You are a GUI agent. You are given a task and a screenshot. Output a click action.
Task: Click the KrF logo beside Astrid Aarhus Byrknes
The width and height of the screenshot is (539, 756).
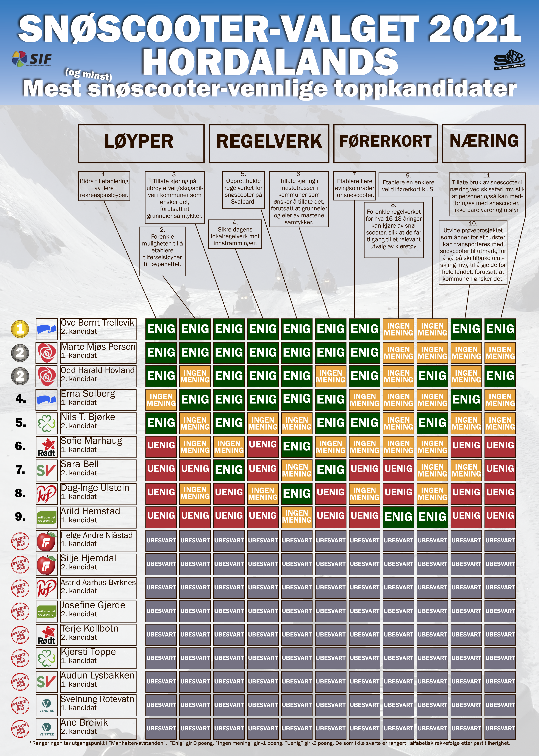click(x=47, y=588)
